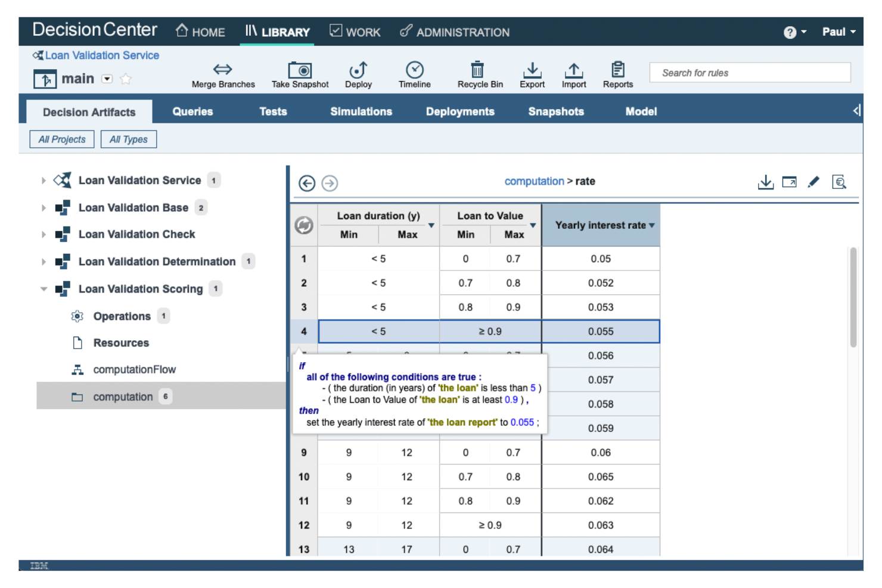Click the Resources document icon
This screenshot has height=588, width=882.
coord(77,343)
